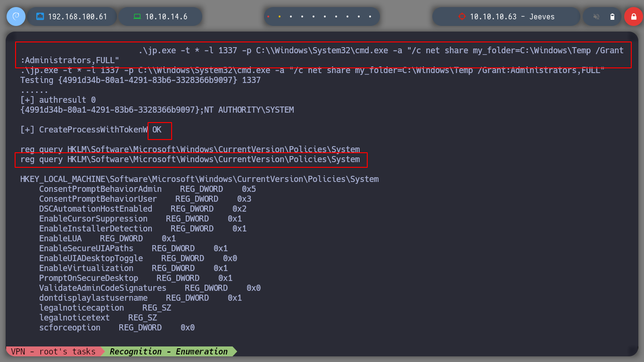
Task: Open the Debian launcher menu icon
Action: 16,16
